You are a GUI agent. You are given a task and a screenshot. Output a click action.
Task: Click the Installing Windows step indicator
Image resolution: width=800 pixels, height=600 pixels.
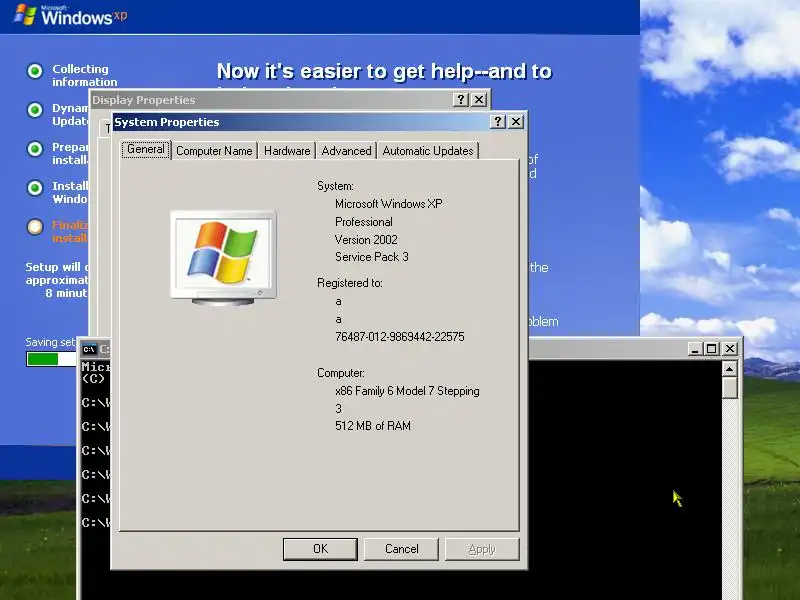tap(35, 188)
